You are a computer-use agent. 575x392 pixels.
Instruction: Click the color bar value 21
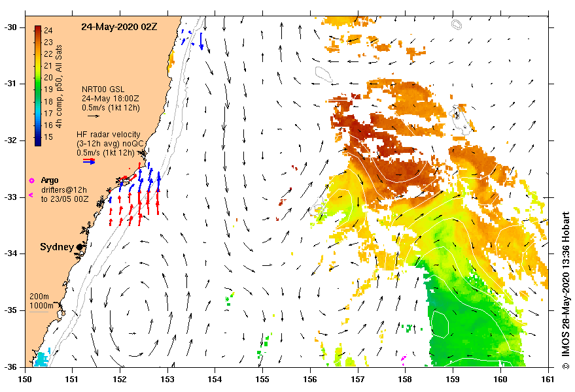pyautogui.click(x=48, y=66)
